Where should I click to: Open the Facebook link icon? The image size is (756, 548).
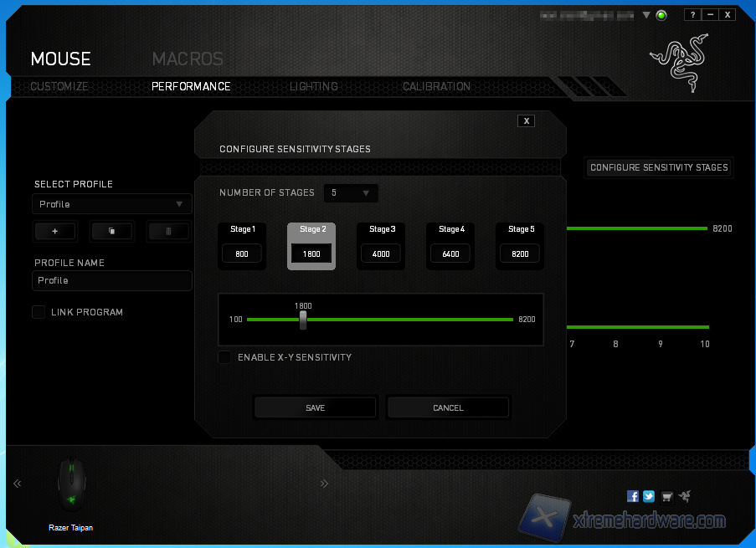633,496
